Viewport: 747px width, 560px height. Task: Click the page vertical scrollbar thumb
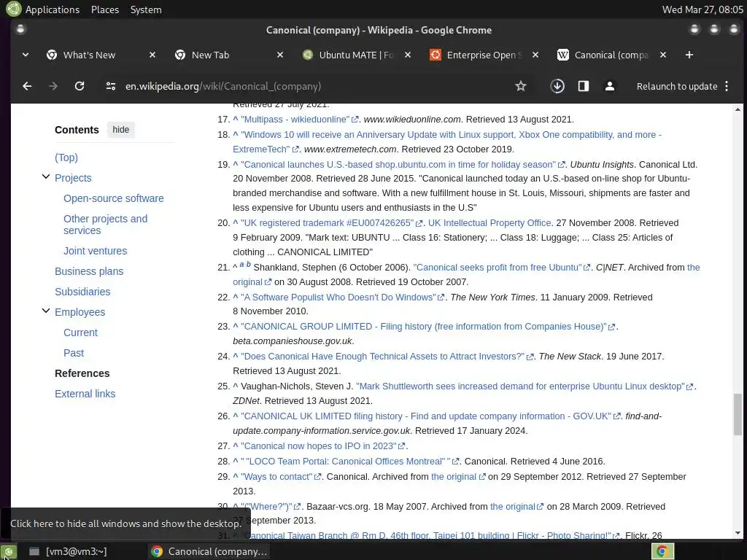[738, 414]
